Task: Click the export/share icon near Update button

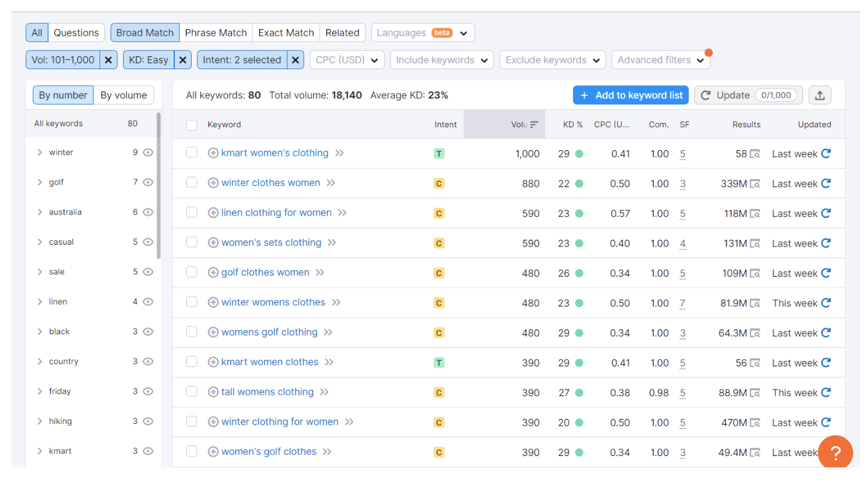Action: pos(820,95)
